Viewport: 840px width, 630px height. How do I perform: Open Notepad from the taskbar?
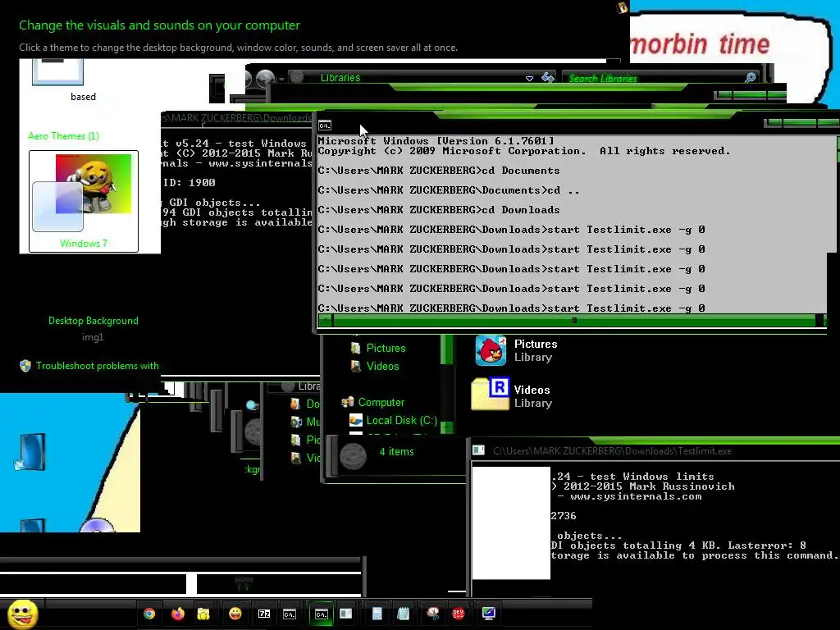coord(404,614)
